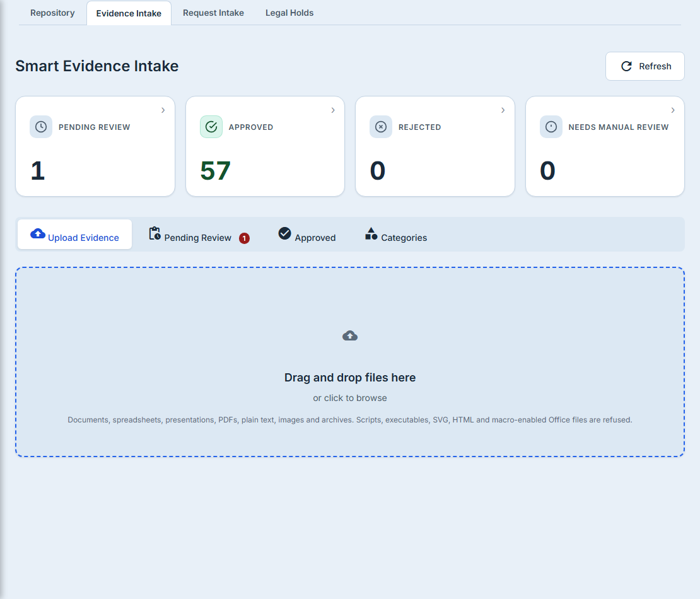
Task: Click the Pending Review clock icon
Action: pos(41,127)
